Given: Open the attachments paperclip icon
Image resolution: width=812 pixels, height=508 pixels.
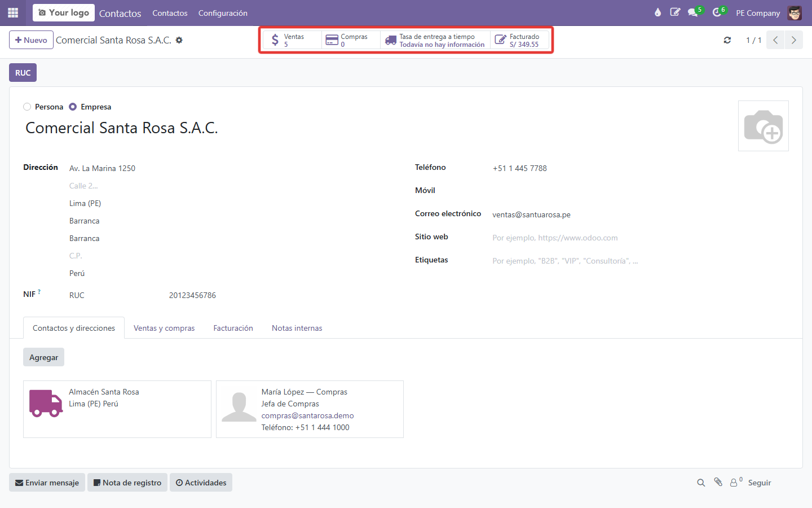Looking at the screenshot, I should 718,482.
